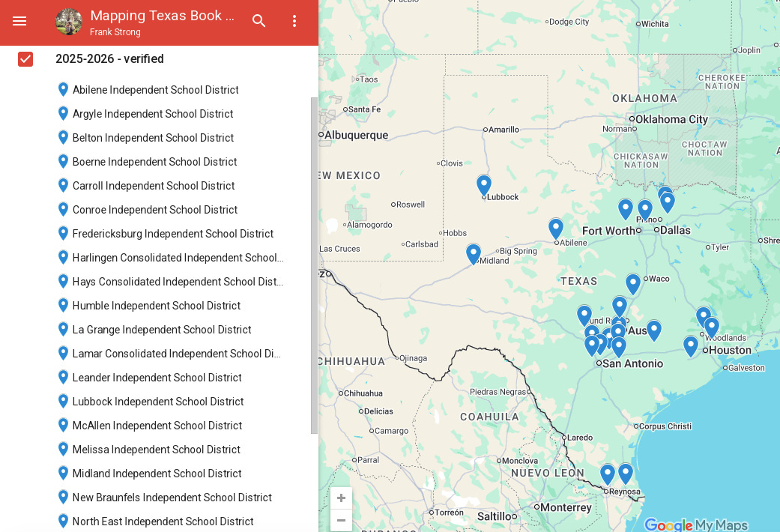Click the map pin at Lubbock
The image size is (780, 532).
(483, 184)
